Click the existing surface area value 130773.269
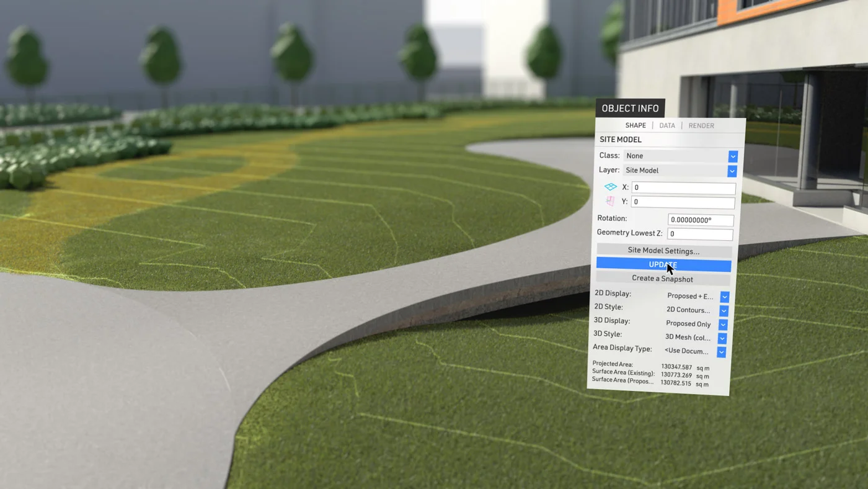The height and width of the screenshot is (489, 868). pos(676,375)
